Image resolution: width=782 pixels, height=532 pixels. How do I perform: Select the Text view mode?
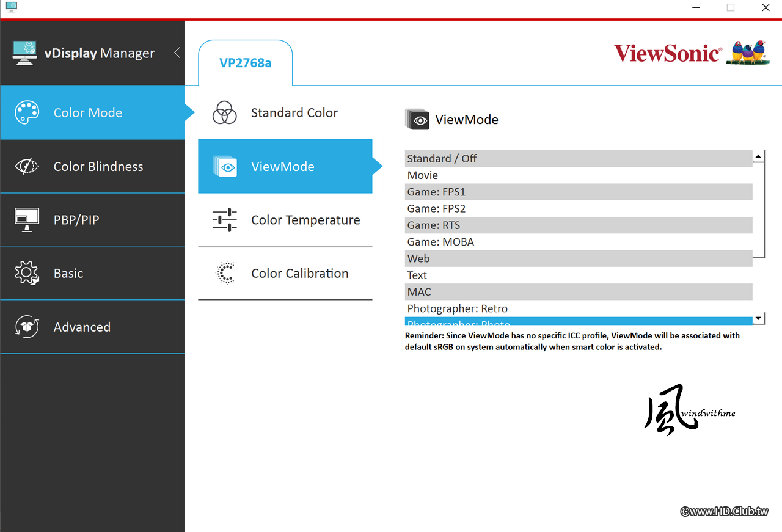(x=579, y=275)
